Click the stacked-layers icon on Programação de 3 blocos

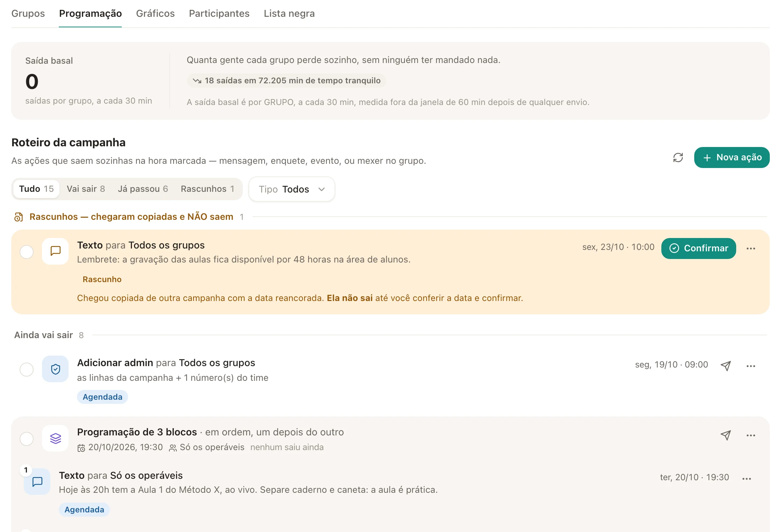(55, 438)
